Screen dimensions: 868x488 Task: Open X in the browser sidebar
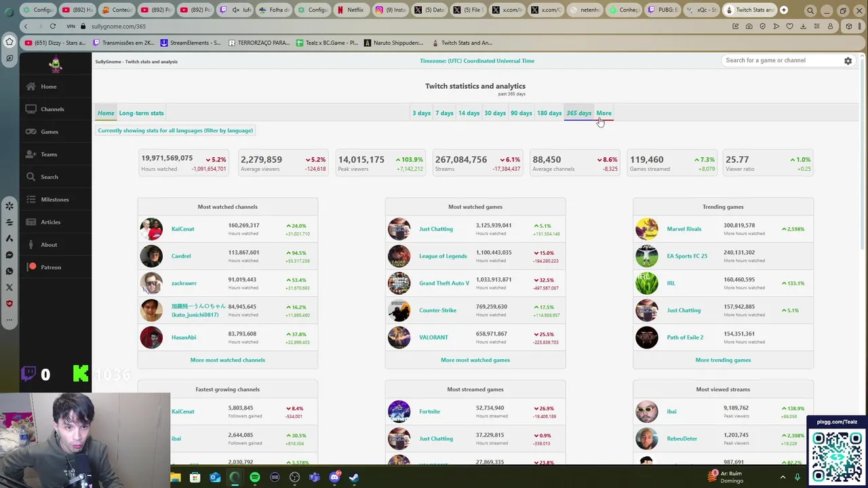click(9, 287)
